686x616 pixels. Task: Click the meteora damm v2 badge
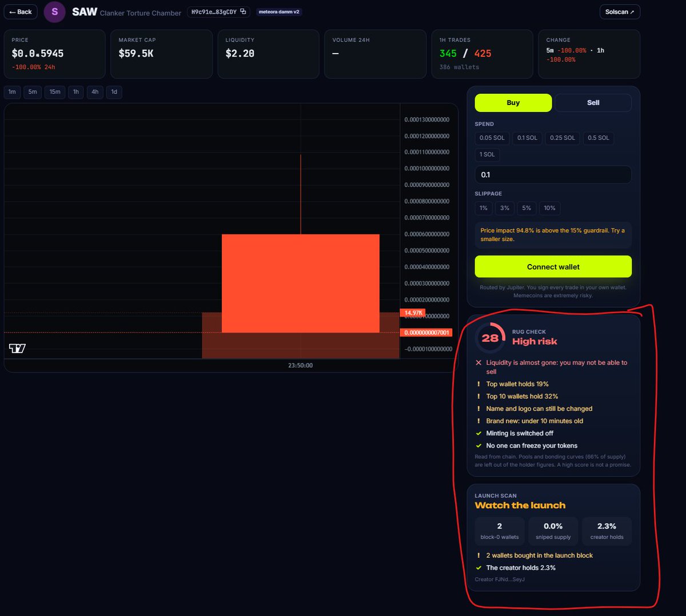[x=279, y=11]
